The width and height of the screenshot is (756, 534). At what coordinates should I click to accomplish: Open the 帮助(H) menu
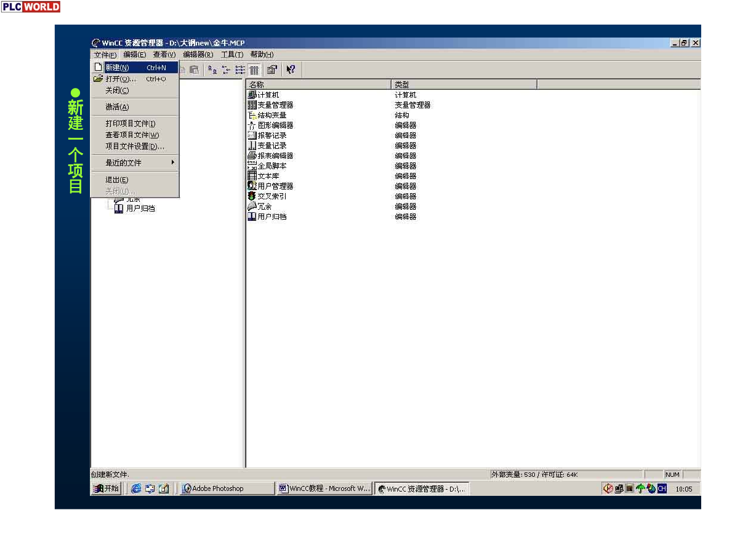tap(262, 55)
